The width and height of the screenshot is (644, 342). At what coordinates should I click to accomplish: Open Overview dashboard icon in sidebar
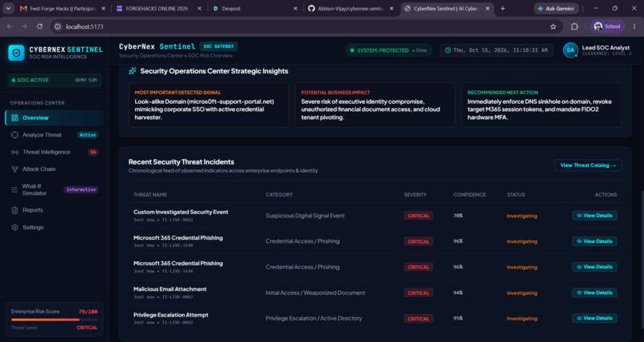(15, 117)
